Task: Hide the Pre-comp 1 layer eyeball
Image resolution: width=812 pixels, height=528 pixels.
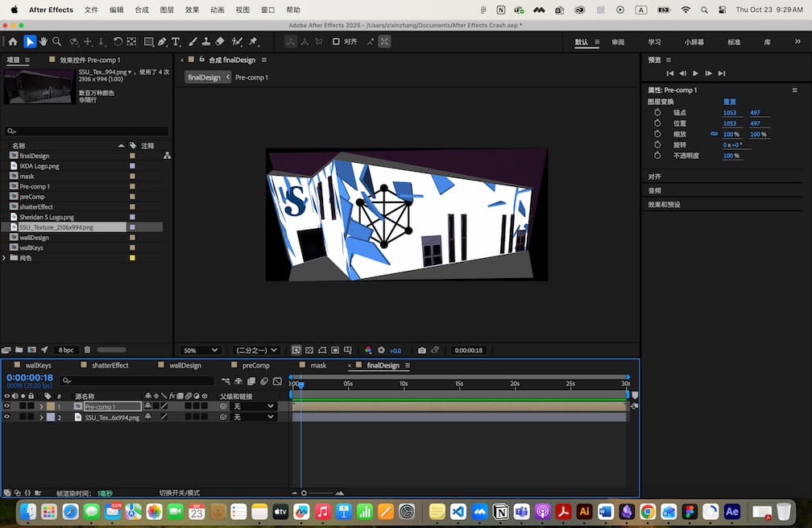Action: pos(6,406)
